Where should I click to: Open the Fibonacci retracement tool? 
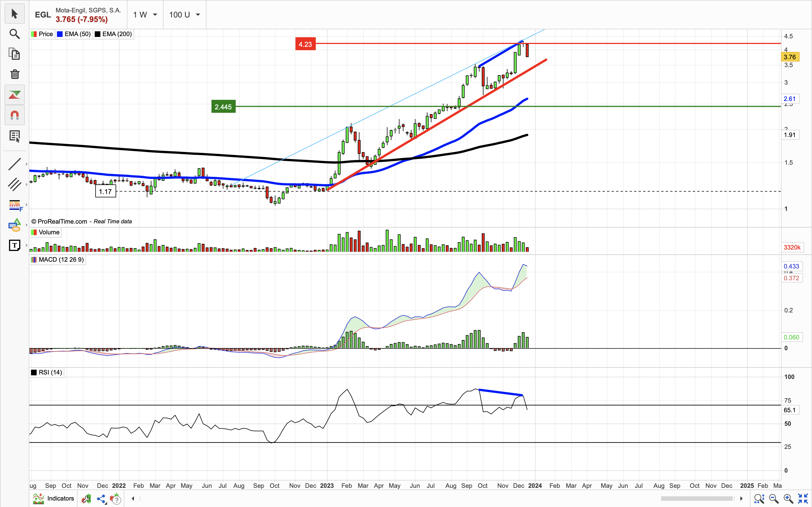pyautogui.click(x=14, y=205)
